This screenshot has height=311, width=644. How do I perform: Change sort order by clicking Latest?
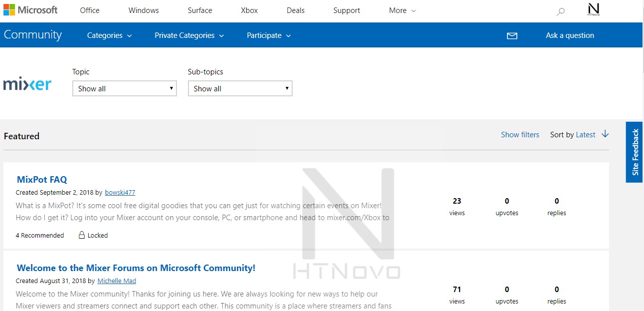coord(586,134)
